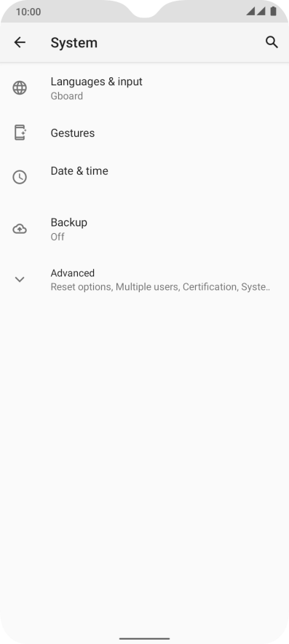Image resolution: width=289 pixels, height=644 pixels.
Task: Open Backup settings entry
Action: click(144, 229)
